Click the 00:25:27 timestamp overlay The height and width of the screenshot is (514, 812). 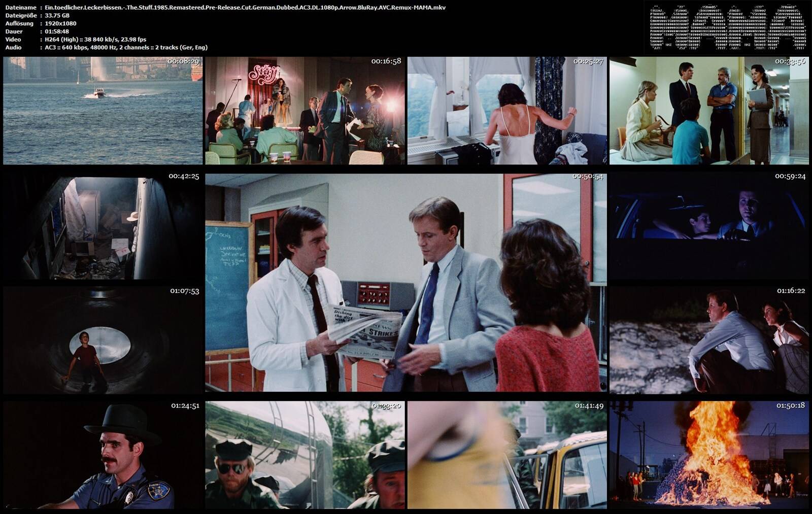[588, 61]
